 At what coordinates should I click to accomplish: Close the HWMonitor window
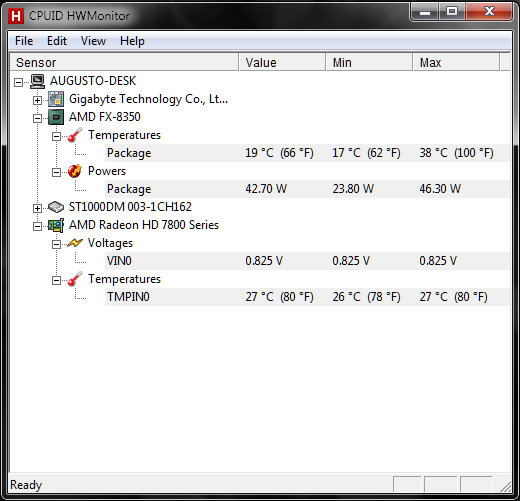[489, 12]
